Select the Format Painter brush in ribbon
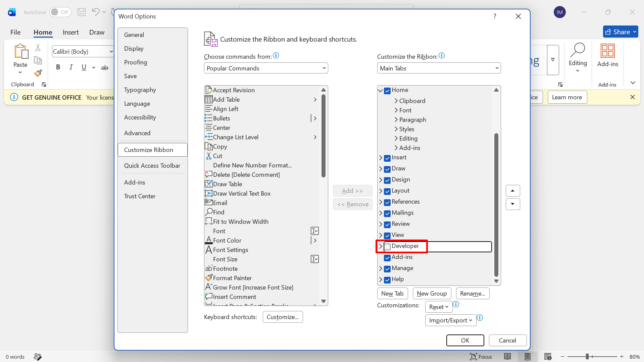Viewport: 644px width, 362px height. point(38,73)
